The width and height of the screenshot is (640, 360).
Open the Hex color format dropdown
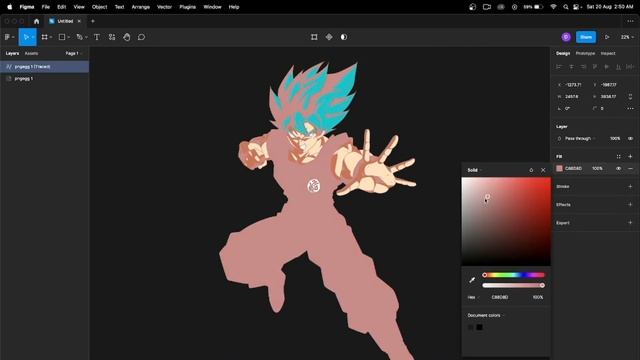473,298
